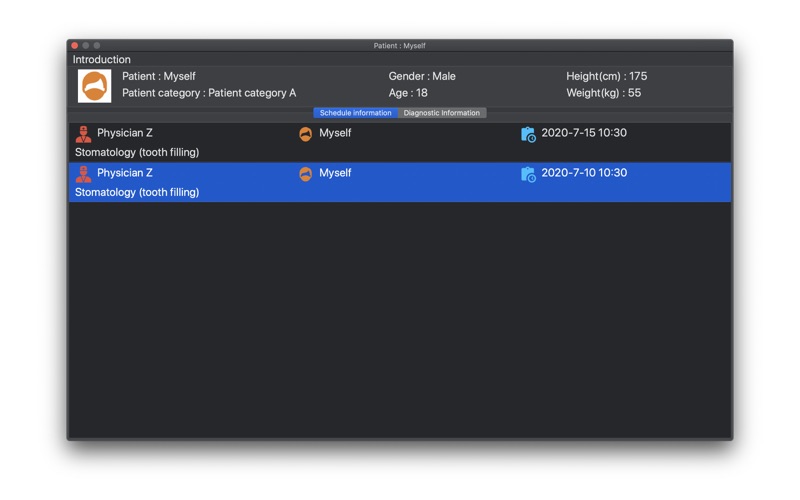Switch to Schedule information tab
This screenshot has width=800, height=500.
pos(356,113)
